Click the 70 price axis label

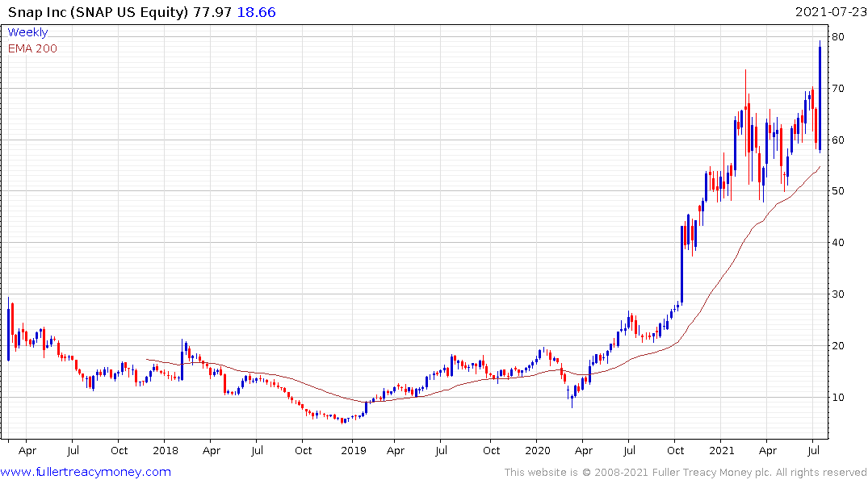[837, 89]
